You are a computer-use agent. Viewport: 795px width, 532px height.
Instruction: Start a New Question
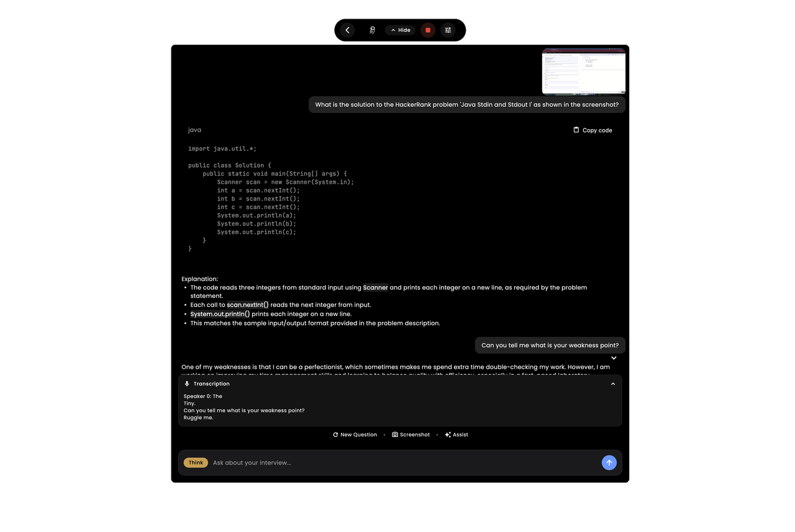click(x=355, y=435)
